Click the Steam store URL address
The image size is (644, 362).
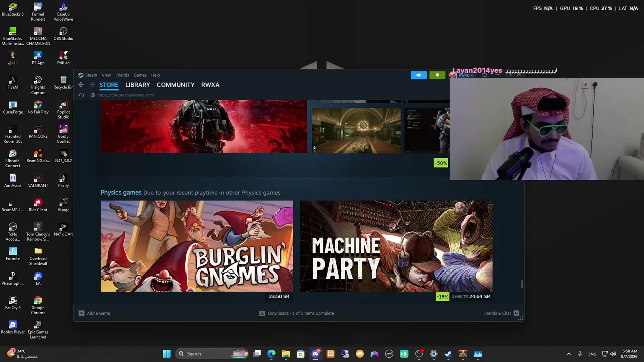[x=125, y=95]
